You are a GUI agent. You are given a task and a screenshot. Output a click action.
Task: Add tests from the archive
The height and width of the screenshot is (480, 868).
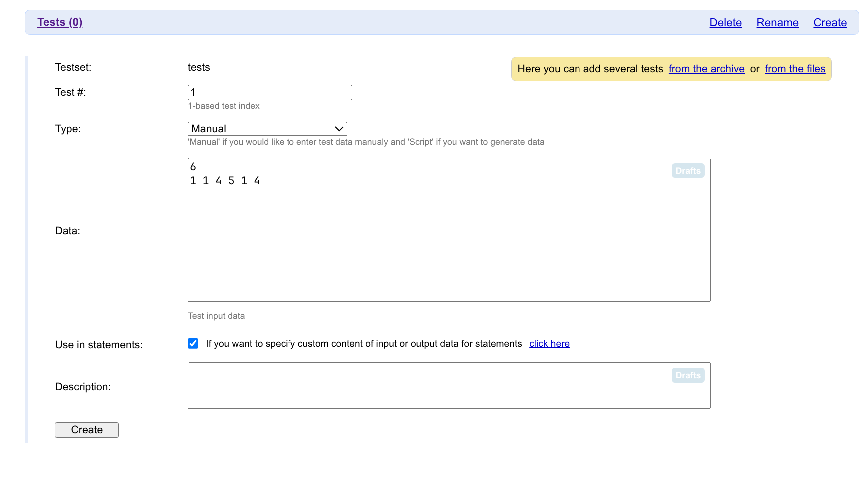coord(706,69)
